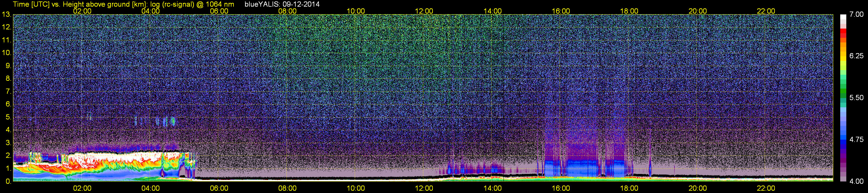Click the 20:00 label on the bottom axis
Image resolution: width=868 pixels, height=193 pixels.
pyautogui.click(x=698, y=188)
